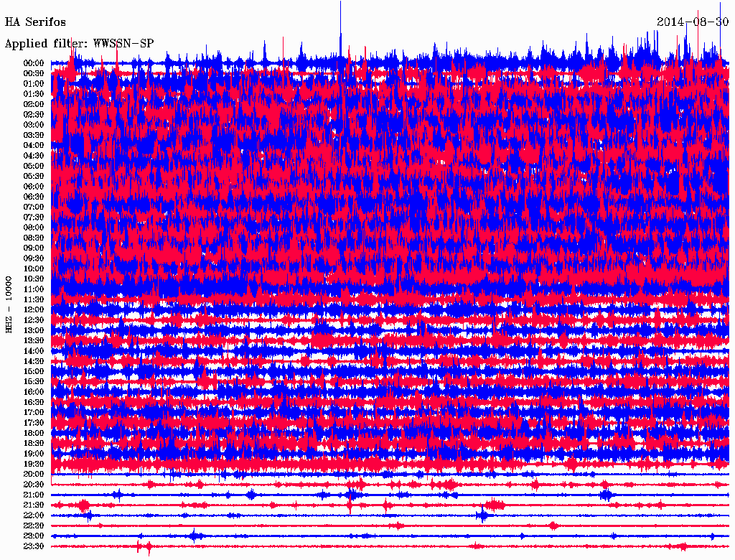
Task: Select the 19:30 time row label
Action: tap(34, 464)
